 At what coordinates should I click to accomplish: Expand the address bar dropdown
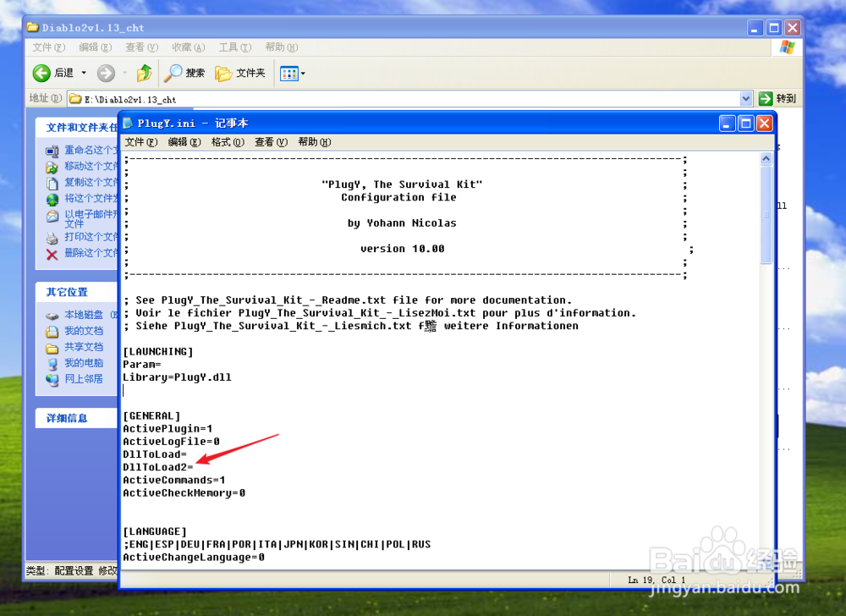pyautogui.click(x=745, y=98)
